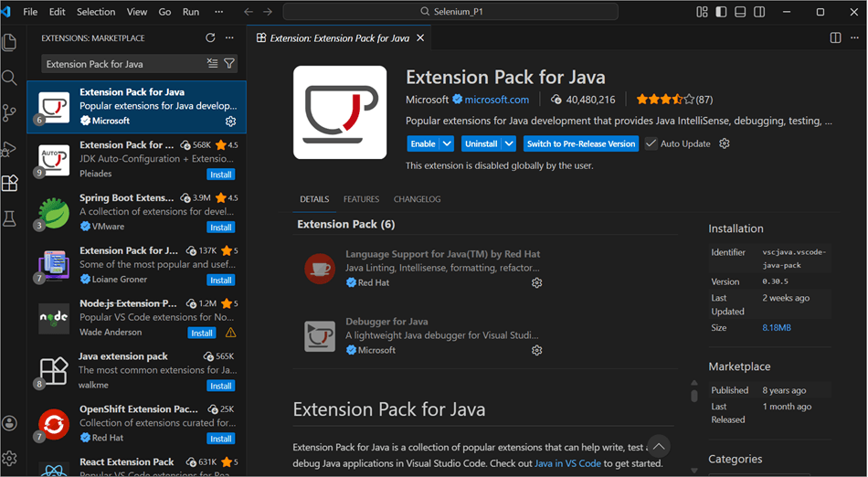Toggle primary side bar visibility
Viewport: 868px width, 477px height.
(x=721, y=12)
